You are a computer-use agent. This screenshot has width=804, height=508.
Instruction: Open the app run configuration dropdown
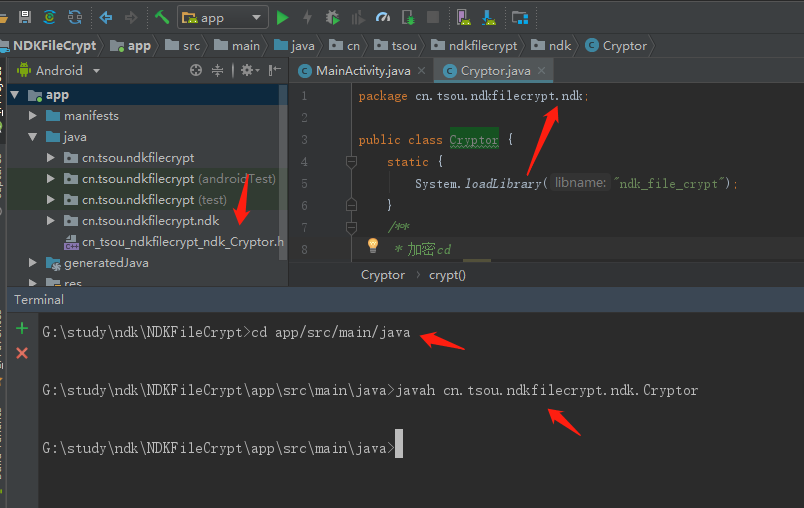(x=223, y=18)
